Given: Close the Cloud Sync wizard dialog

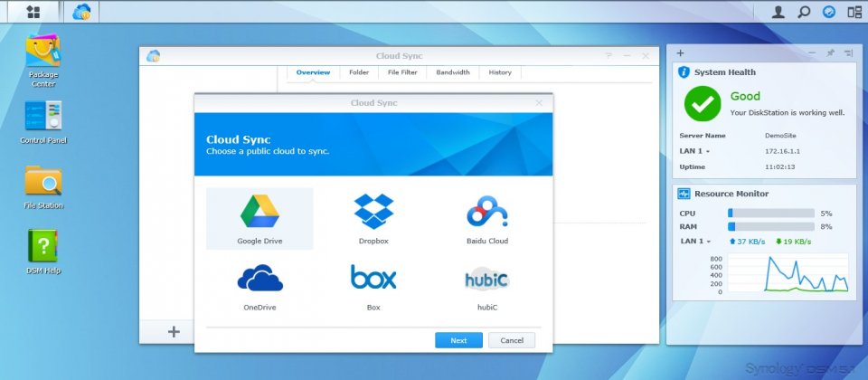Looking at the screenshot, I should point(539,103).
